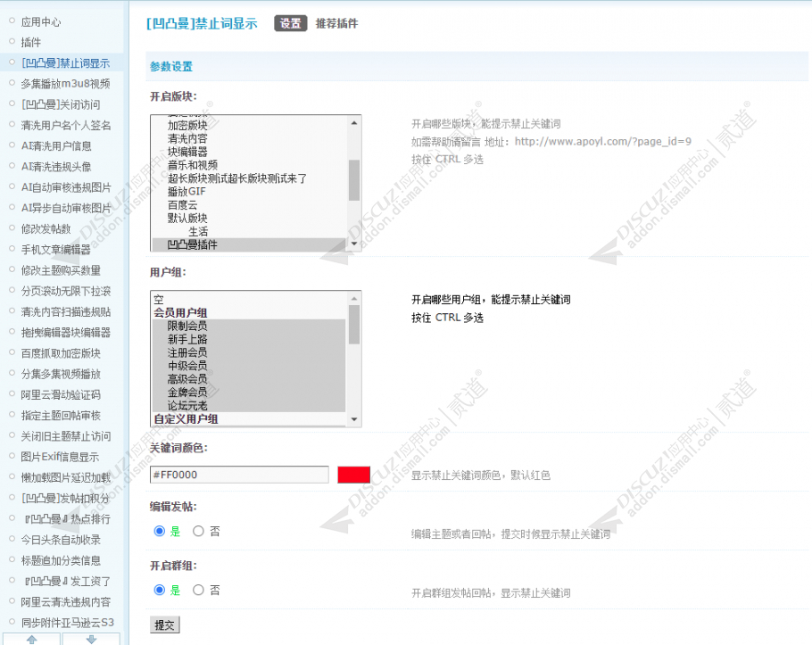812x645 pixels.
Task: Open [凹凸曼]关闭访问 plugin
Action: (61, 104)
